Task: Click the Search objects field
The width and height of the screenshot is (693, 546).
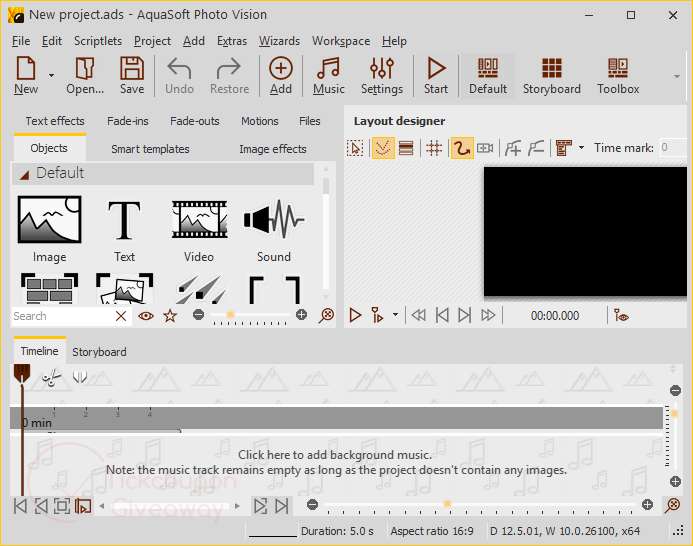Action: point(62,316)
